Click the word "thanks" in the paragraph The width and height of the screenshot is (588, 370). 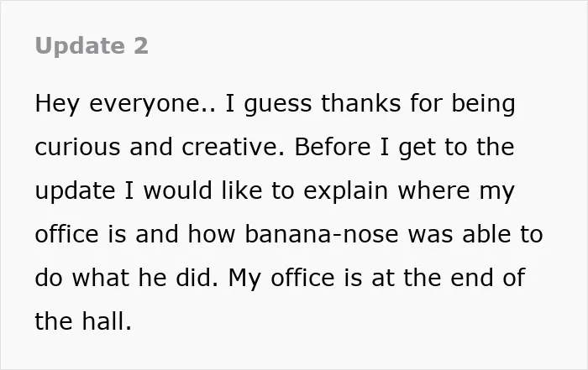(x=360, y=103)
